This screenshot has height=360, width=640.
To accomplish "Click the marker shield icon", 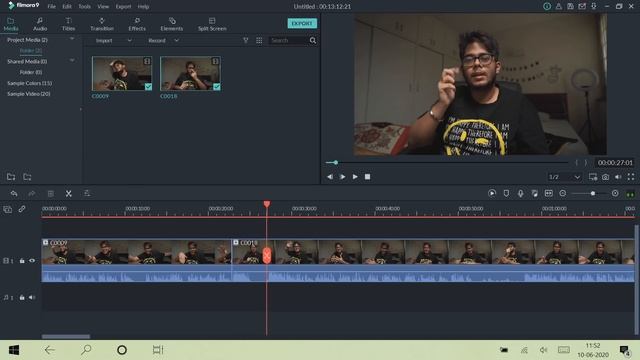I will point(506,193).
